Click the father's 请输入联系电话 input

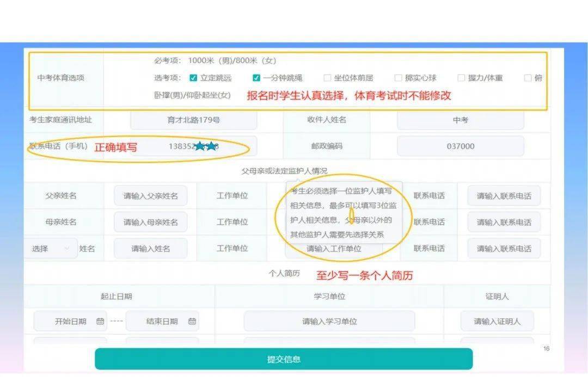pos(504,196)
